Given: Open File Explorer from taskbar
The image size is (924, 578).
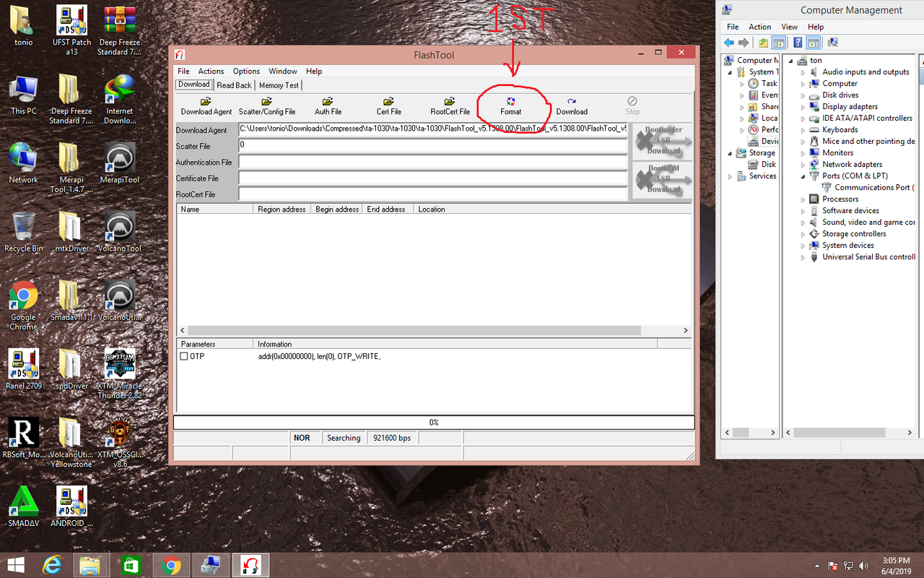Looking at the screenshot, I should coord(90,564).
